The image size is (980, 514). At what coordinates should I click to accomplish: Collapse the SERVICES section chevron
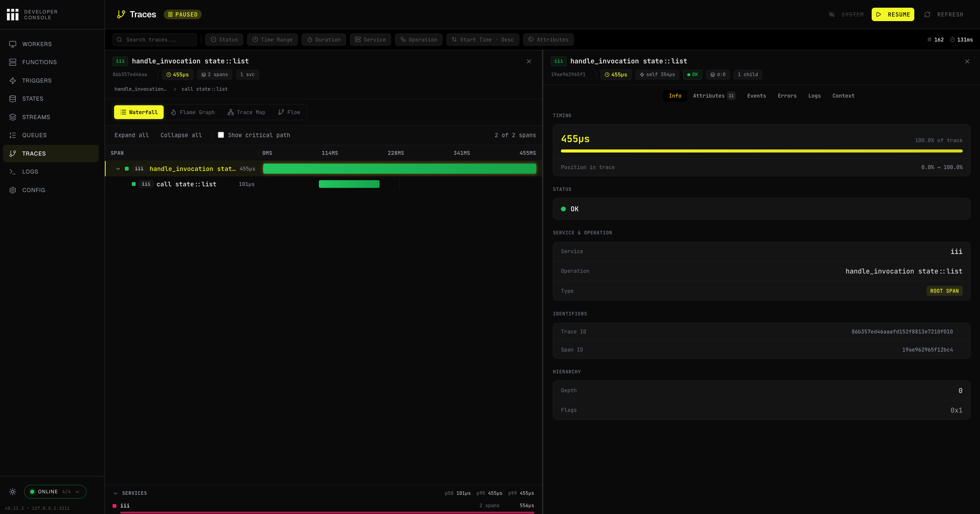point(115,493)
